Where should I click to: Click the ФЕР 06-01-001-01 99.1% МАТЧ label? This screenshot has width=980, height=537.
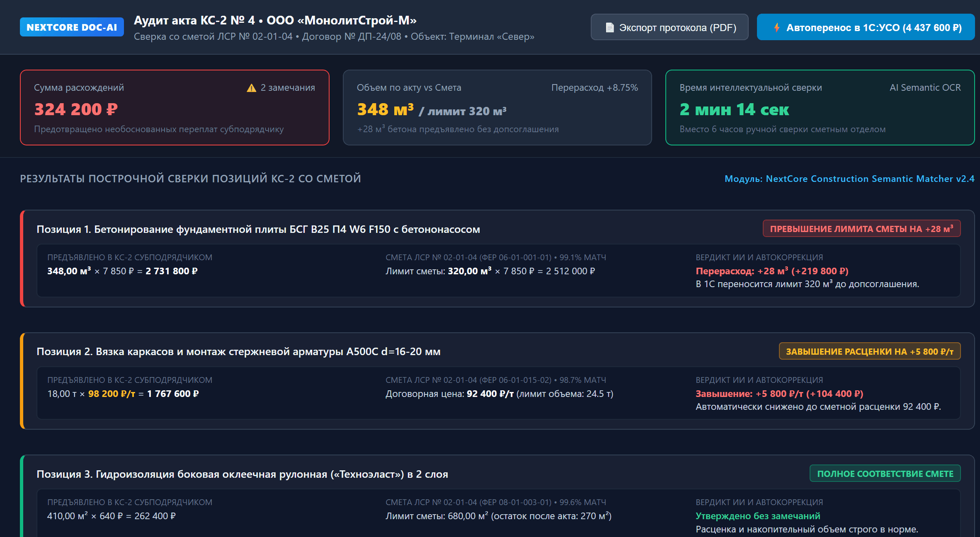[x=496, y=257]
